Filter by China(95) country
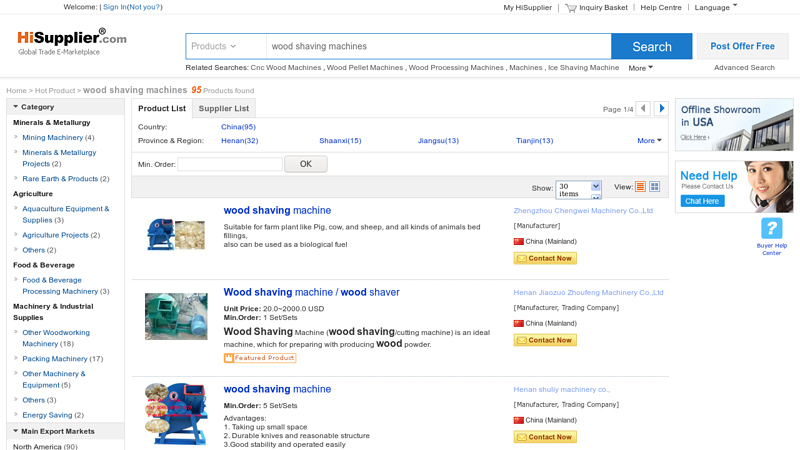Screen dimensions: 800x450 tap(238, 127)
